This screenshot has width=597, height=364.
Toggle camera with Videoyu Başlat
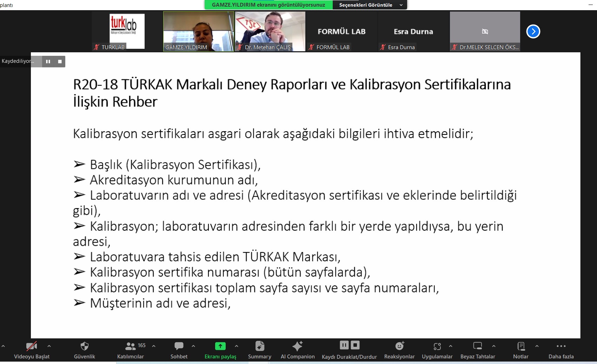32,346
